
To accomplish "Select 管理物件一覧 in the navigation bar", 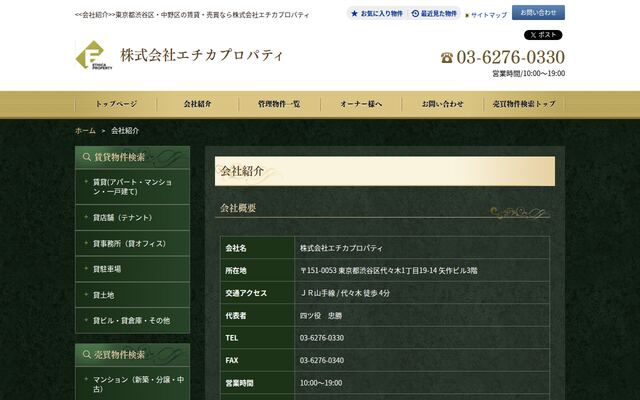I will [279, 104].
